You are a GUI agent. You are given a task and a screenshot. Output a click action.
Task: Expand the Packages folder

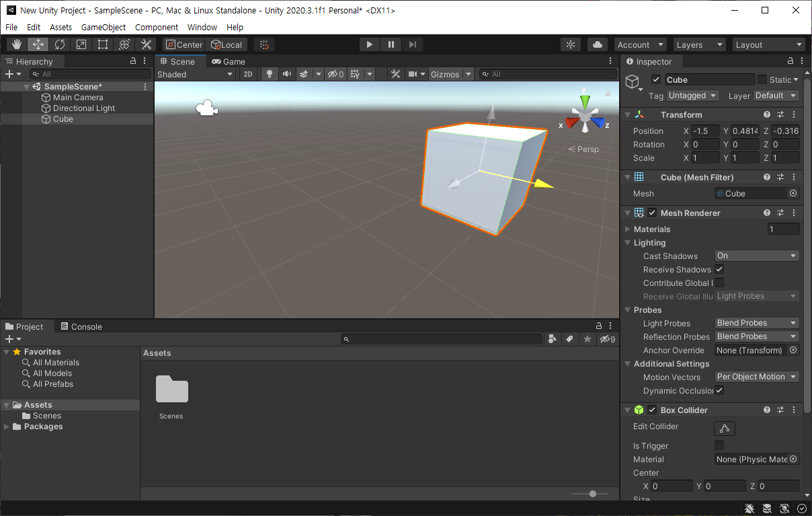click(7, 427)
